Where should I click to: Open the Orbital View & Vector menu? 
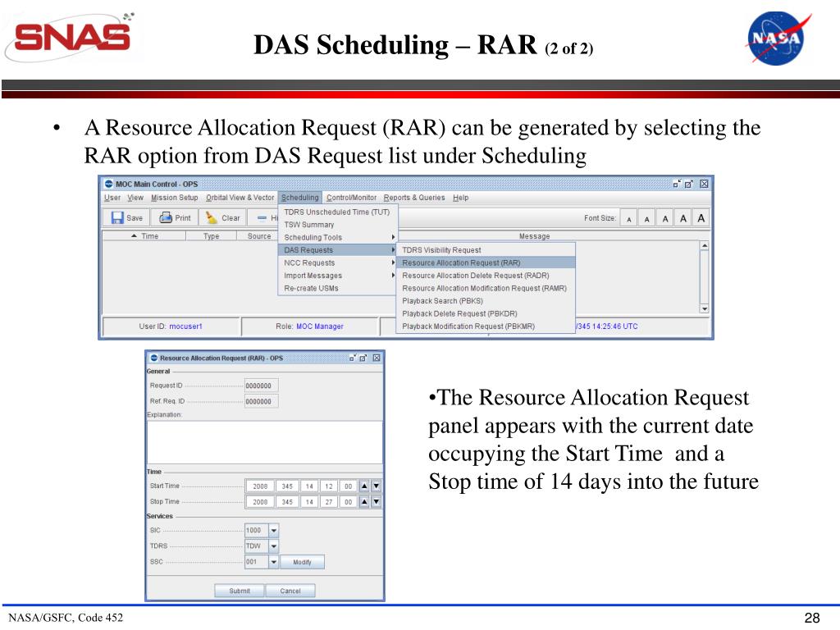[x=240, y=198]
